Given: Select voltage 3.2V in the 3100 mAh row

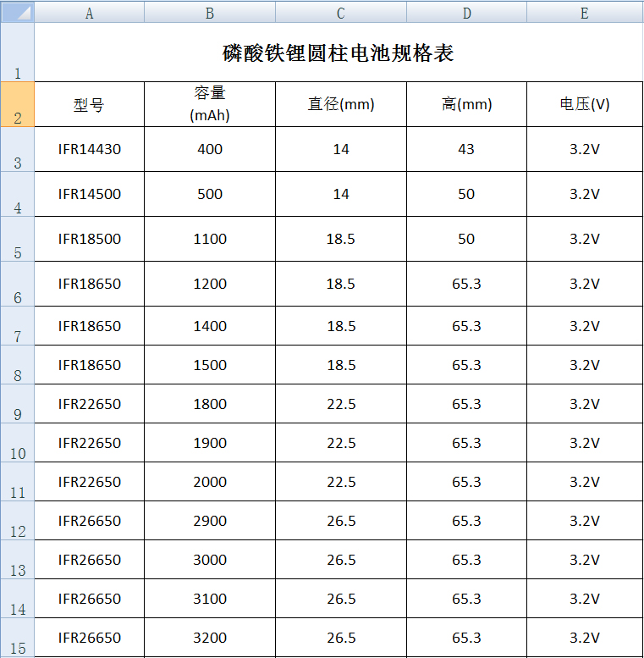Looking at the screenshot, I should point(585,599).
